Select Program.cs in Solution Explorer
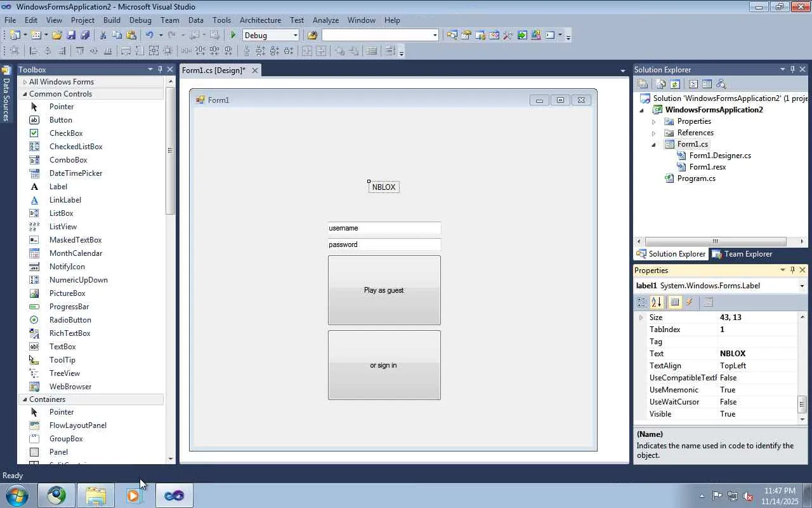Image resolution: width=812 pixels, height=508 pixels. pos(696,178)
